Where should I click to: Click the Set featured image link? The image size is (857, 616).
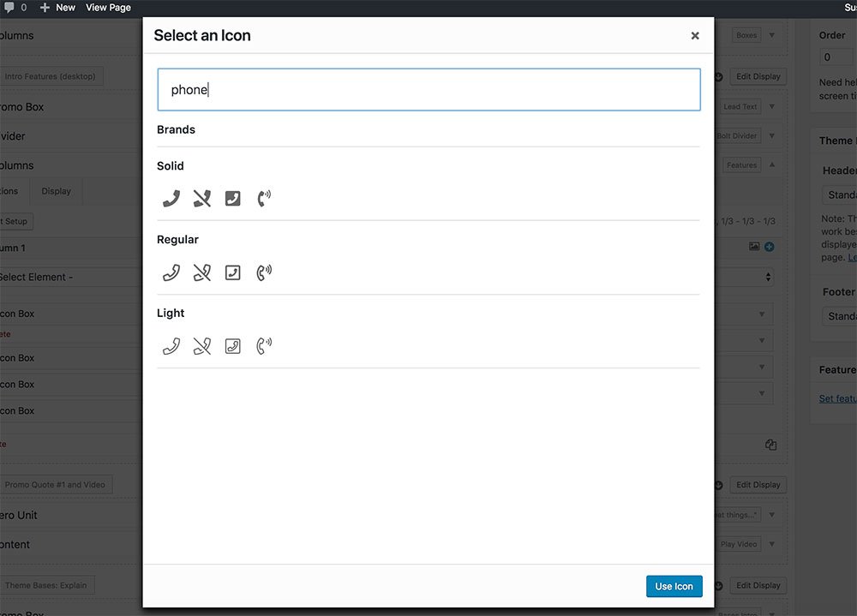[837, 398]
